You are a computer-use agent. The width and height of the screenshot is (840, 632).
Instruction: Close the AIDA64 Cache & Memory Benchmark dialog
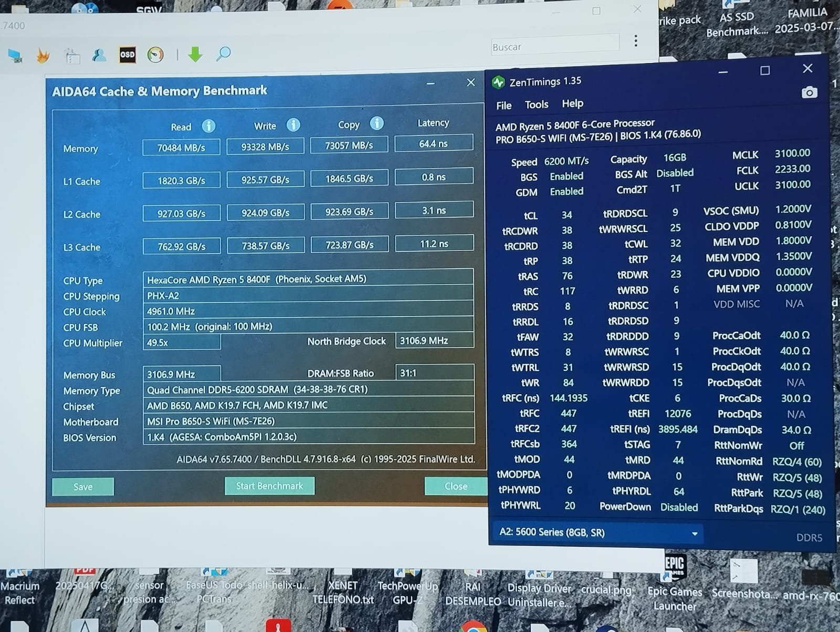(471, 83)
